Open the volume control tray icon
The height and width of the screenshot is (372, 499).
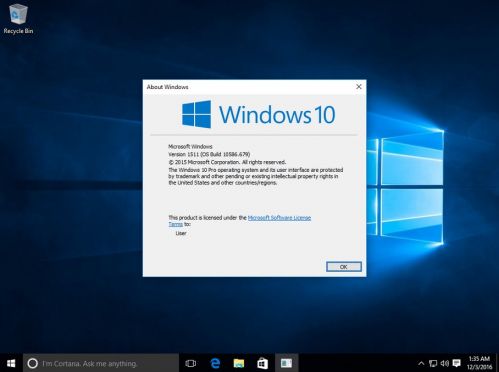[445, 363]
